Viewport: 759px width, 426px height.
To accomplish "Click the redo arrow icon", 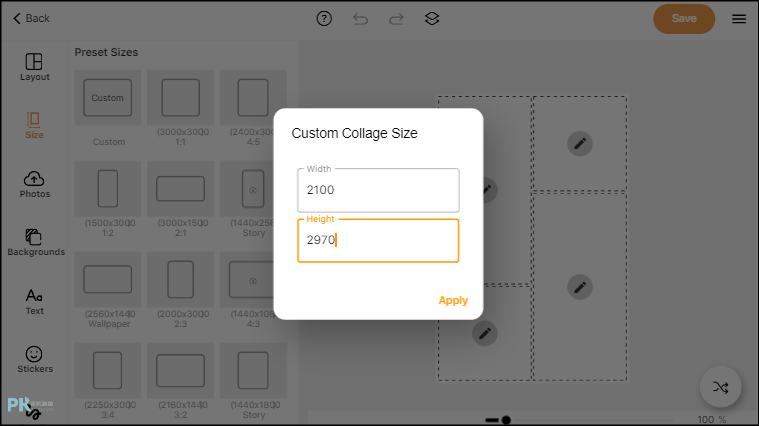I will (396, 19).
